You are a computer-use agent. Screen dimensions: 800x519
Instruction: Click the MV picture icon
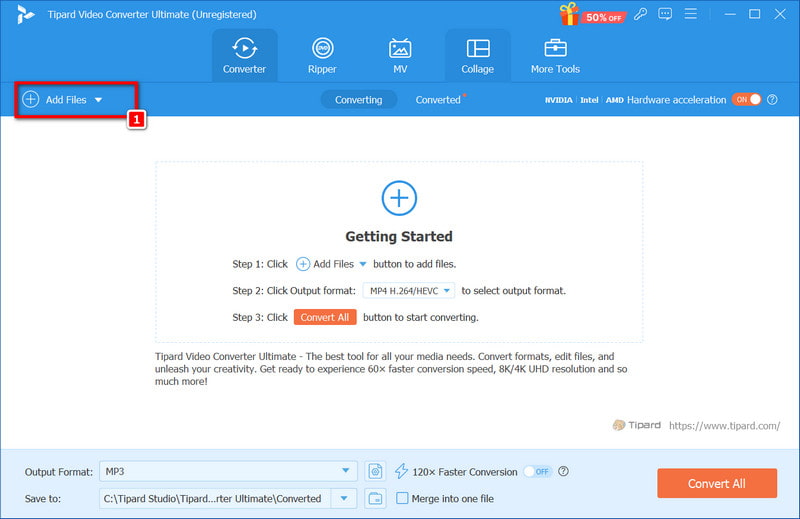pyautogui.click(x=400, y=48)
